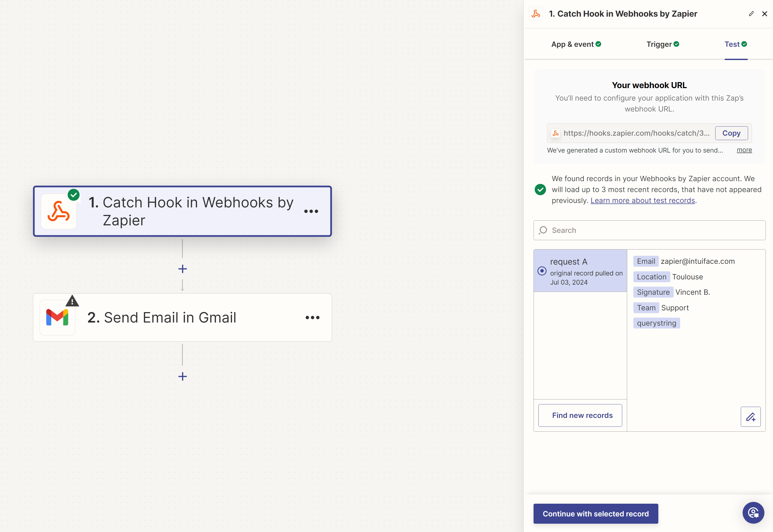This screenshot has width=773, height=532.
Task: Click the green checkmark on step 1 card
Action: point(74,195)
